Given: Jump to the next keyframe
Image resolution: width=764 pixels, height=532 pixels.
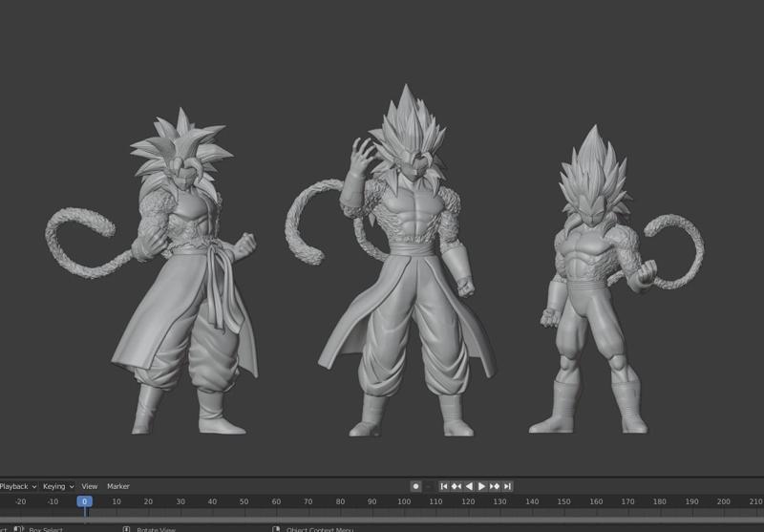Looking at the screenshot, I should pyautogui.click(x=495, y=486).
